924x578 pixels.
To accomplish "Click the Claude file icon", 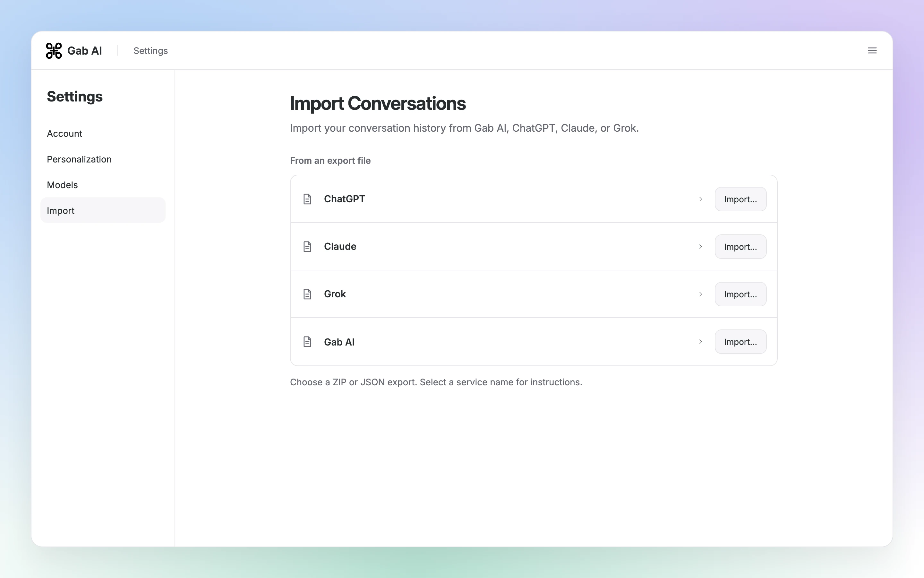I will click(307, 247).
